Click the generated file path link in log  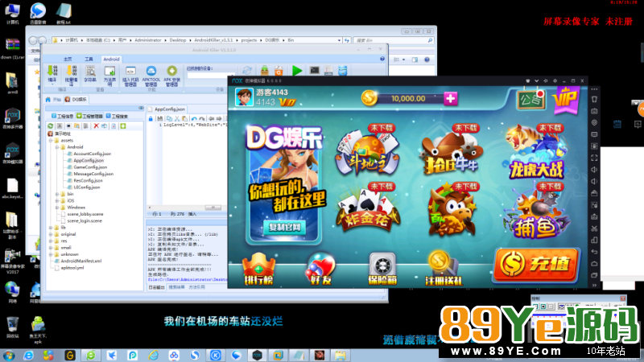click(x=188, y=279)
